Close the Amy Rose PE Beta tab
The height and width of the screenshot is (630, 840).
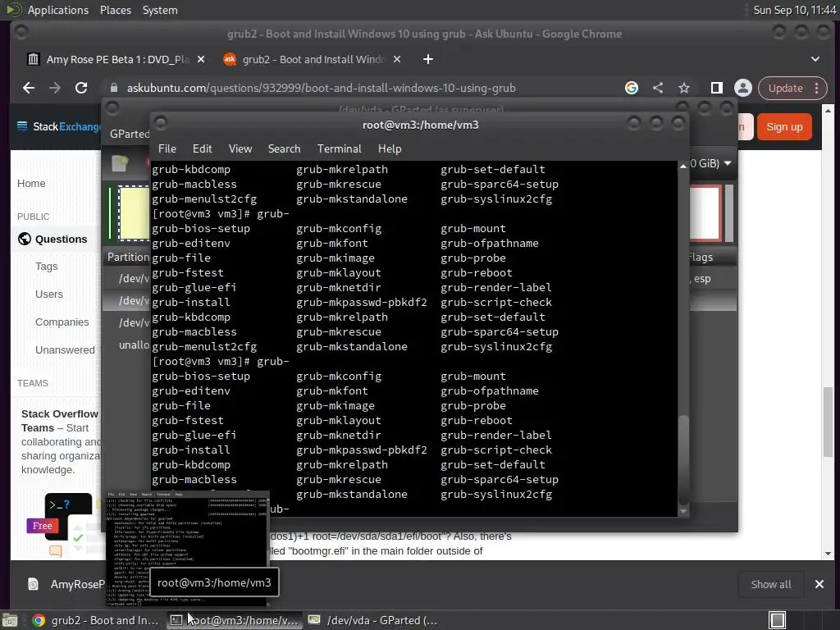(201, 59)
